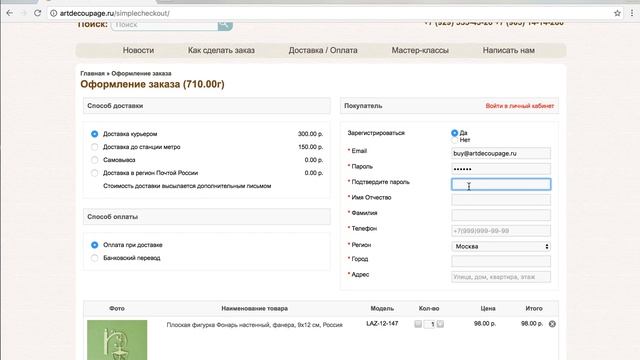Image resolution: width=640 pixels, height=360 pixels.
Task: Click the browser address bar URL
Action: tap(115, 13)
